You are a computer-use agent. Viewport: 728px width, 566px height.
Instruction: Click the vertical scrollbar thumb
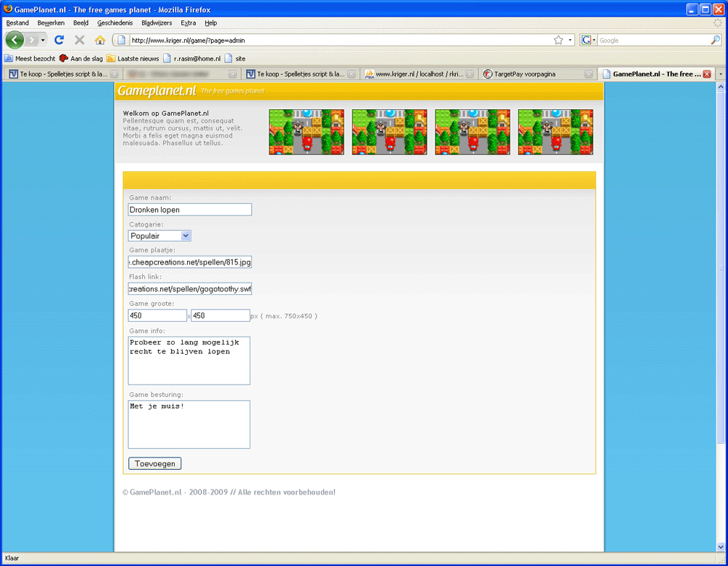tap(721, 267)
